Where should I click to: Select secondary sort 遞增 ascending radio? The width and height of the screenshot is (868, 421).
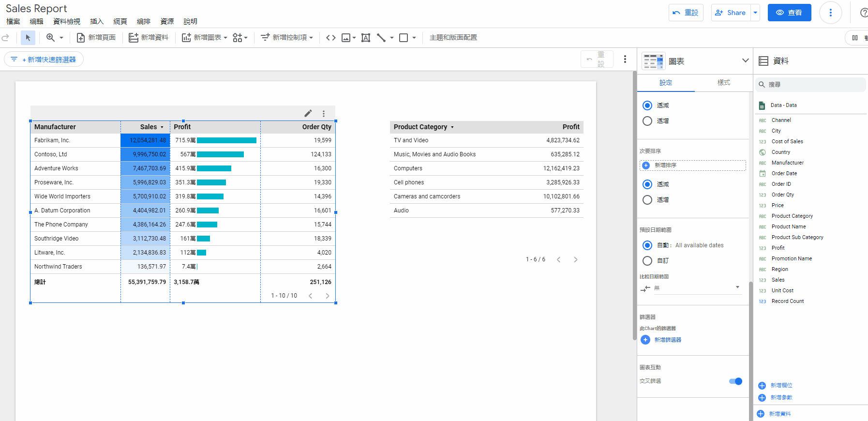click(647, 200)
